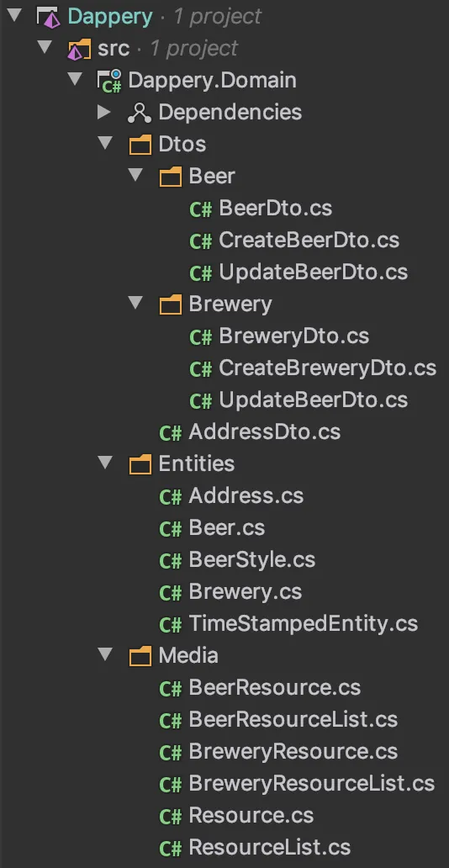Click the Dappery.Domain C# project icon
The height and width of the screenshot is (868, 449).
tap(109, 81)
